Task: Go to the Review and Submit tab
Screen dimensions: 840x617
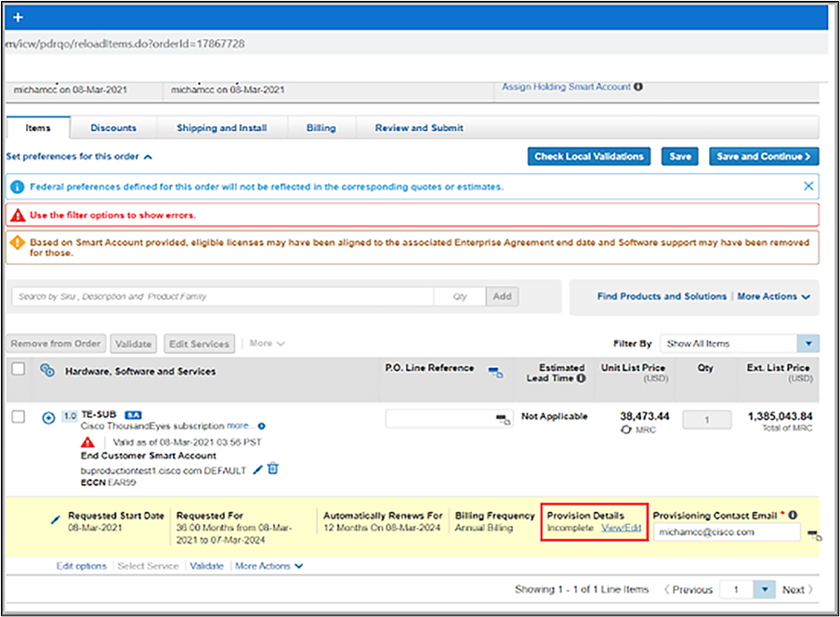Action: (419, 128)
